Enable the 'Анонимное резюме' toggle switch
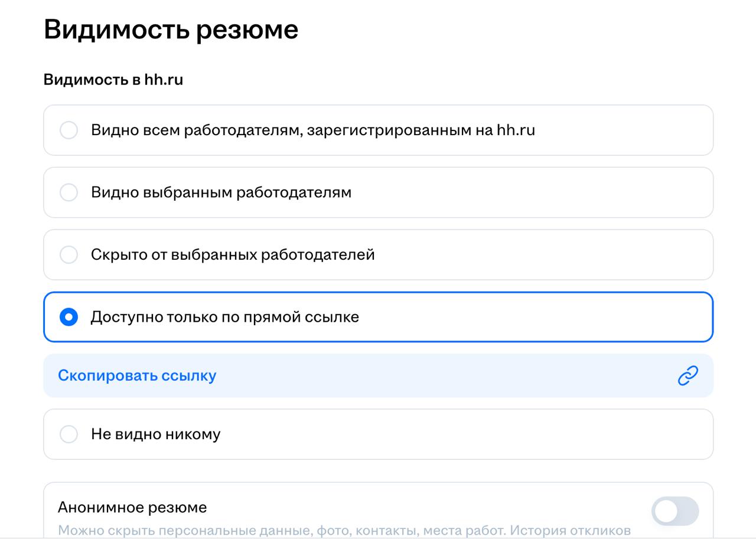This screenshot has width=756, height=546. (x=675, y=511)
